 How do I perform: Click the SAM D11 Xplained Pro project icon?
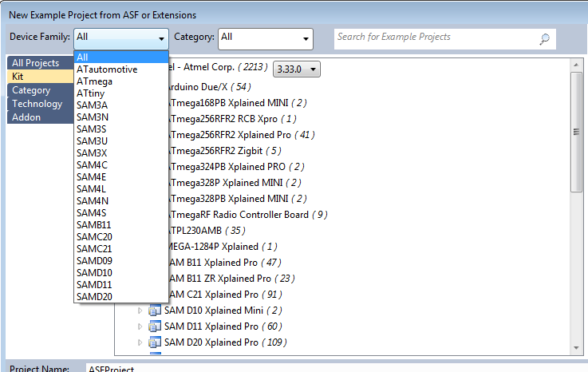[155, 326]
